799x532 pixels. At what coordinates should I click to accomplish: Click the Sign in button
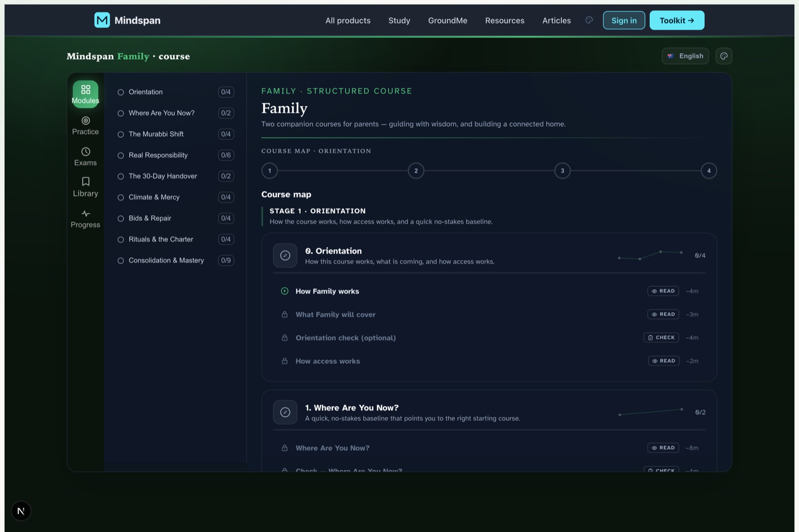pos(624,20)
